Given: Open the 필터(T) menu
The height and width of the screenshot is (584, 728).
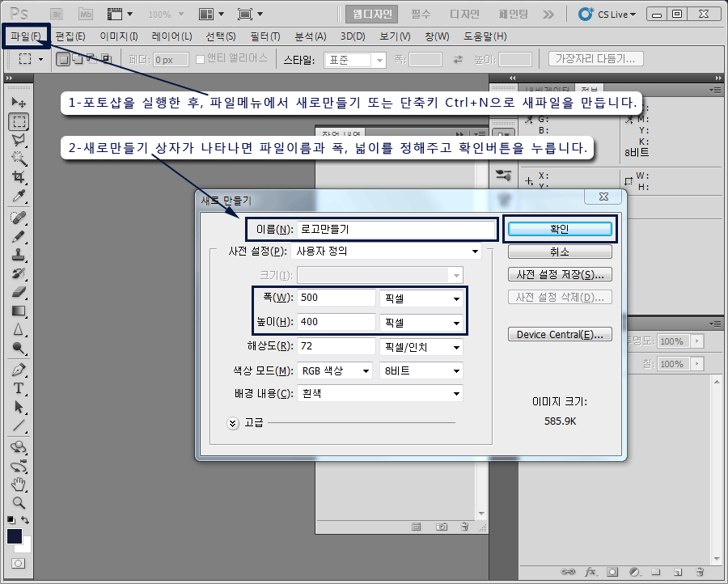Looking at the screenshot, I should 265,36.
